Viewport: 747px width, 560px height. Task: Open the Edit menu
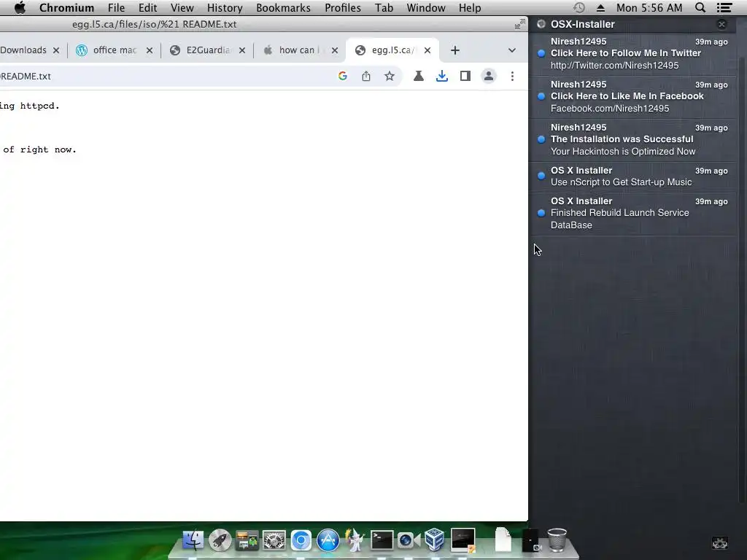click(147, 7)
